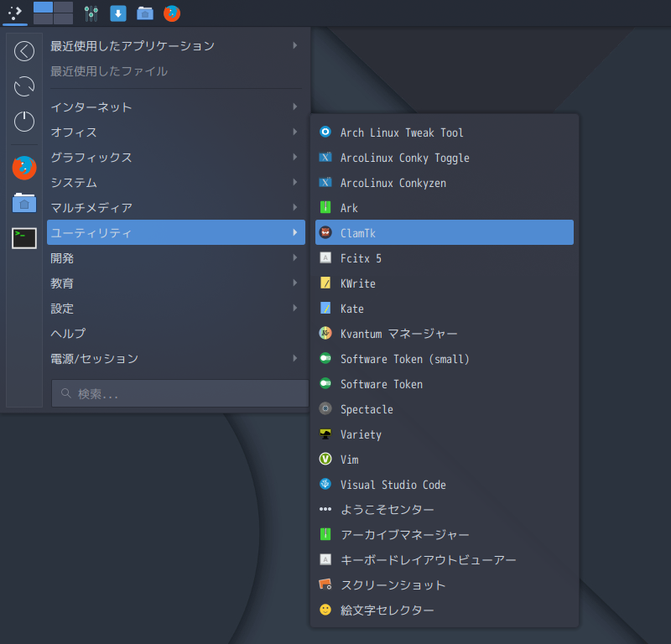Click the Spectacle text label
The image size is (671, 644).
click(x=367, y=409)
